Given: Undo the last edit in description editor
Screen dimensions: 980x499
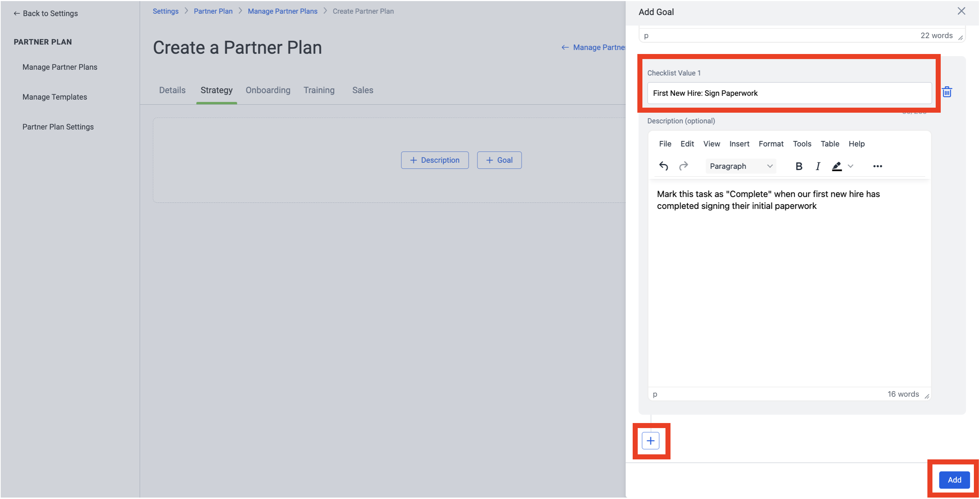Looking at the screenshot, I should click(663, 166).
